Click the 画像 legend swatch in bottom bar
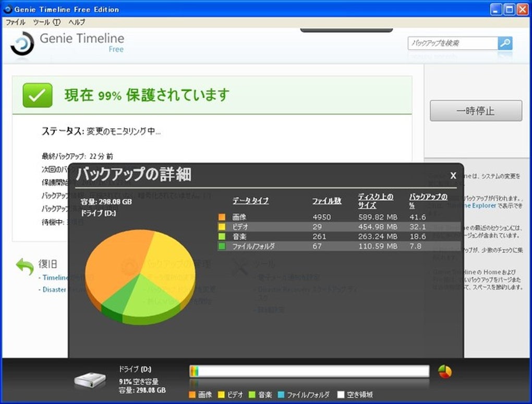Image resolution: width=532 pixels, height=404 pixels. [x=192, y=395]
